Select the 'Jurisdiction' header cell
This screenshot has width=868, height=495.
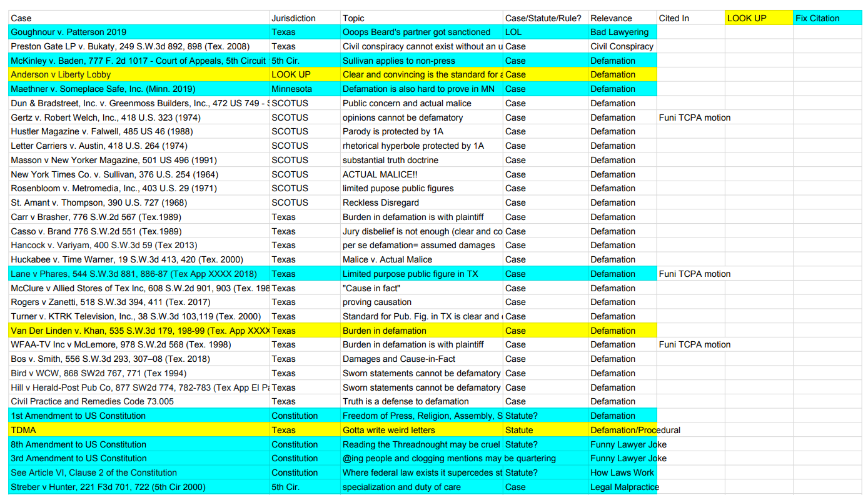pos(305,18)
